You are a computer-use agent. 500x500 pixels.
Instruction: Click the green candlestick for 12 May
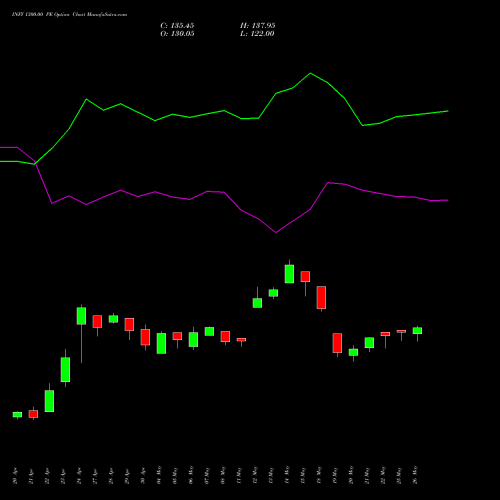(x=257, y=303)
